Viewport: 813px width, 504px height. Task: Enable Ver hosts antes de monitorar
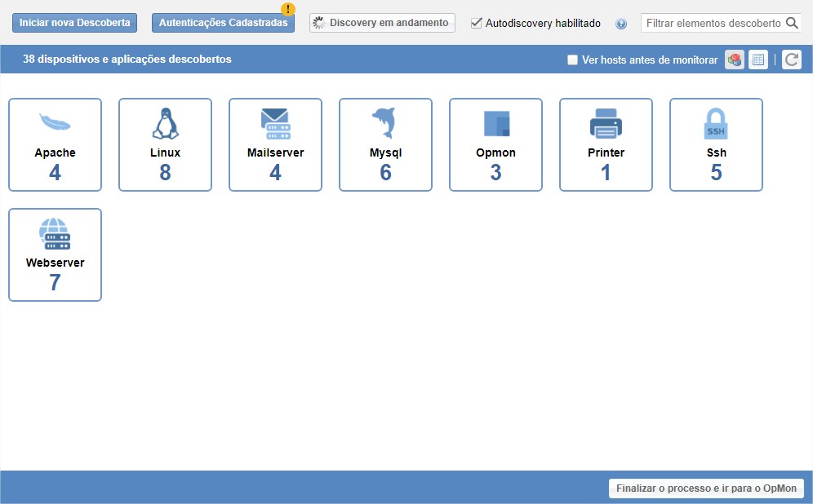click(x=572, y=60)
